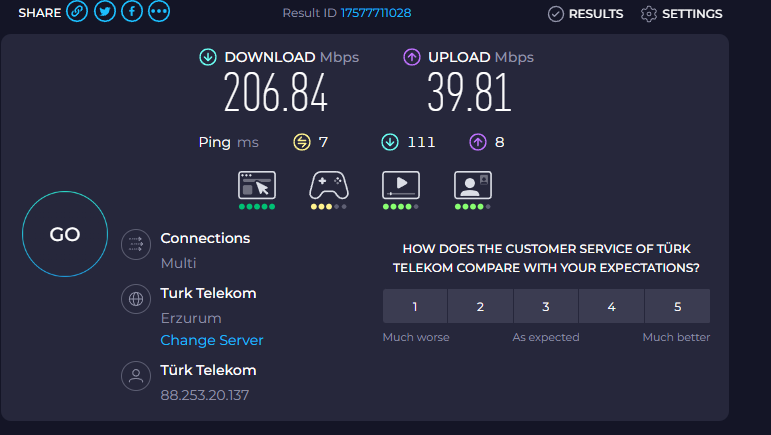Image resolution: width=771 pixels, height=435 pixels.
Task: Click the video chat rating icon
Action: (x=473, y=185)
